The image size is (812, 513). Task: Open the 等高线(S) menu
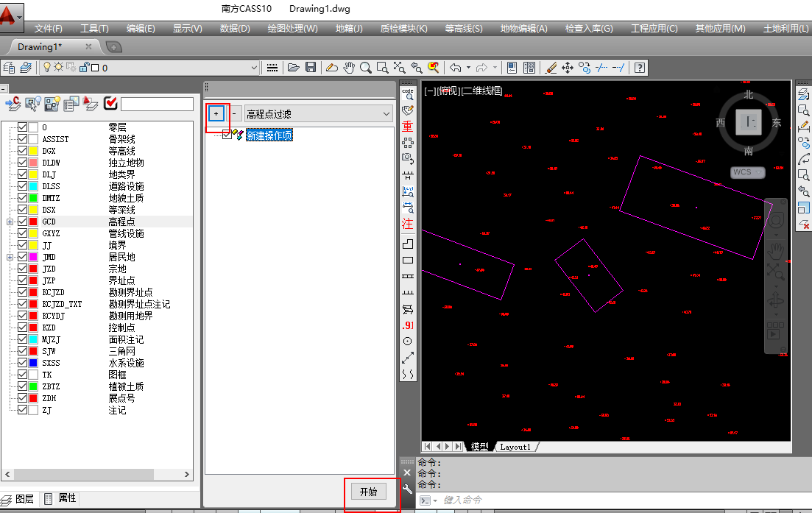[x=464, y=29]
